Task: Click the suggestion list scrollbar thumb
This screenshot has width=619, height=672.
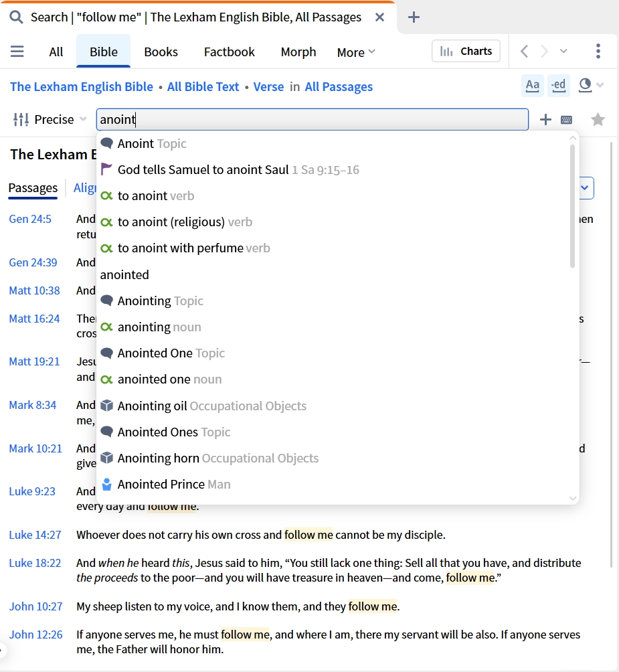Action: point(572,206)
